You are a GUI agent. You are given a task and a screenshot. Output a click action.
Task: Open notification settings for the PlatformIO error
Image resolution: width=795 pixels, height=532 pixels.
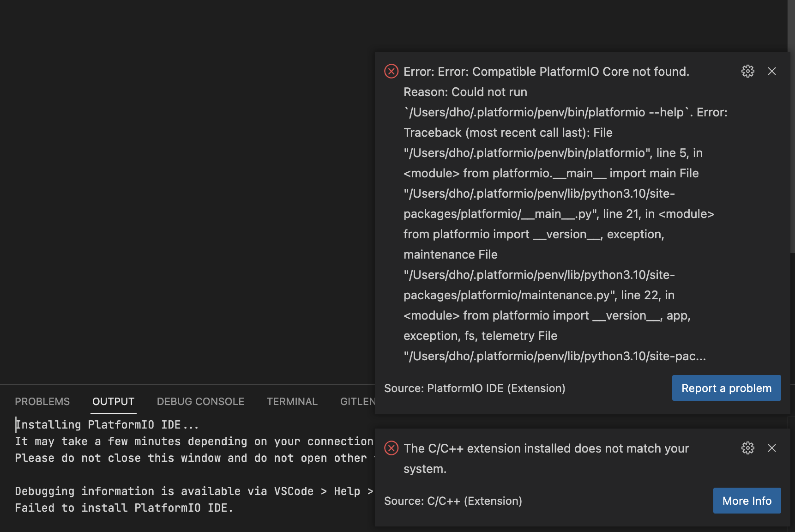(x=747, y=71)
